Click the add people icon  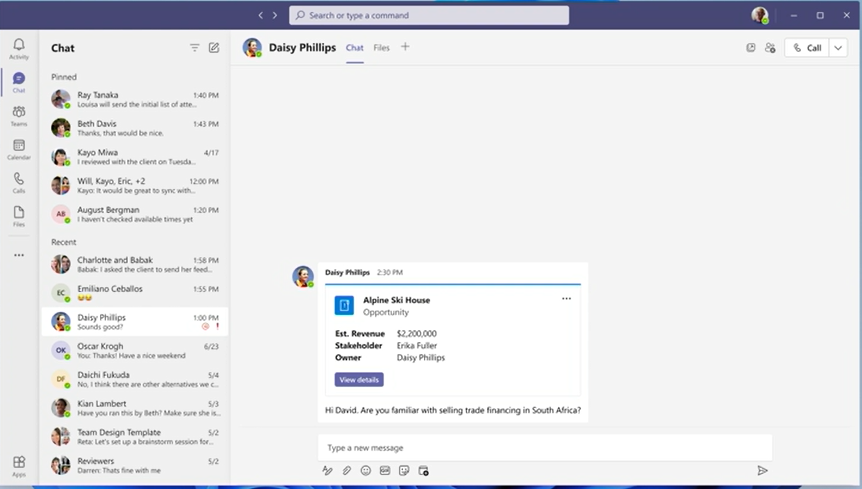(770, 48)
